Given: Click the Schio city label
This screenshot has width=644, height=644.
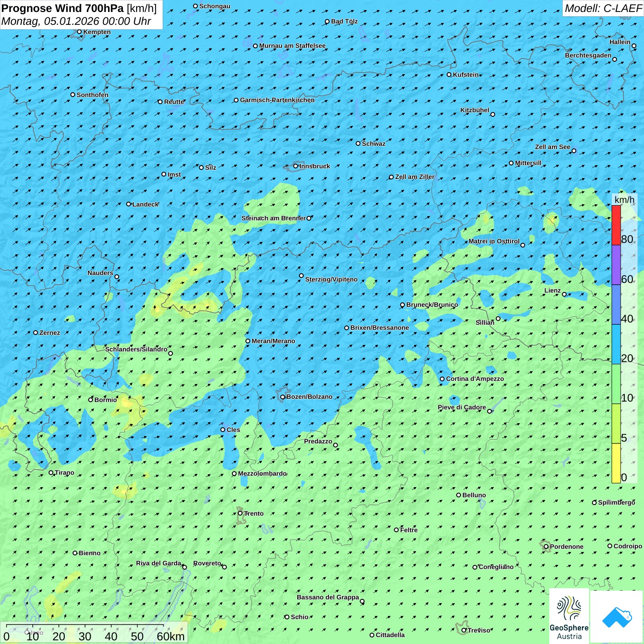Looking at the screenshot, I should coord(299,617).
